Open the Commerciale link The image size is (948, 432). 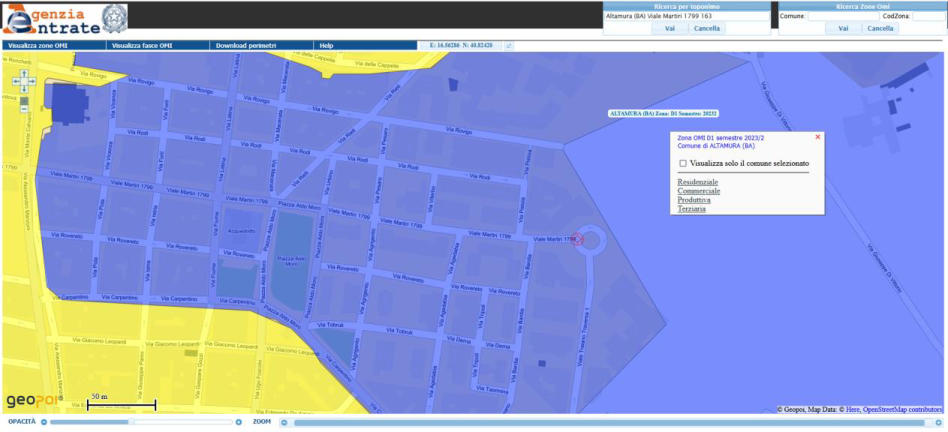698,191
